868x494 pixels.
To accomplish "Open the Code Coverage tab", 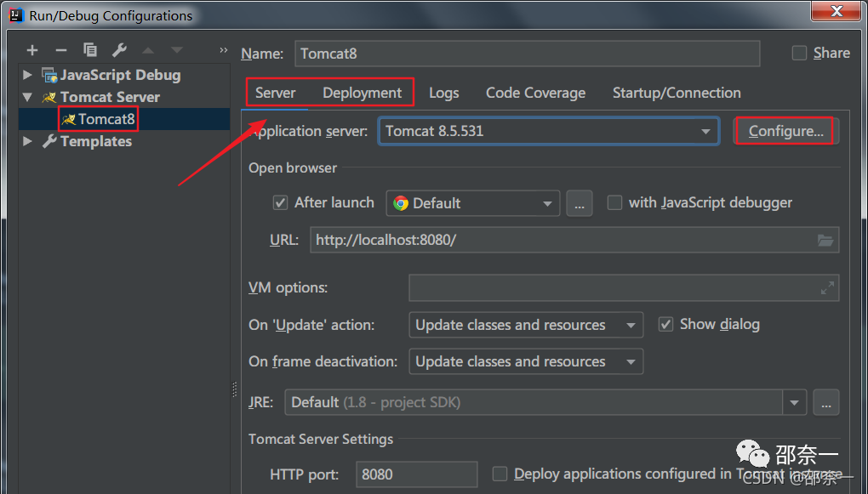I will (535, 93).
